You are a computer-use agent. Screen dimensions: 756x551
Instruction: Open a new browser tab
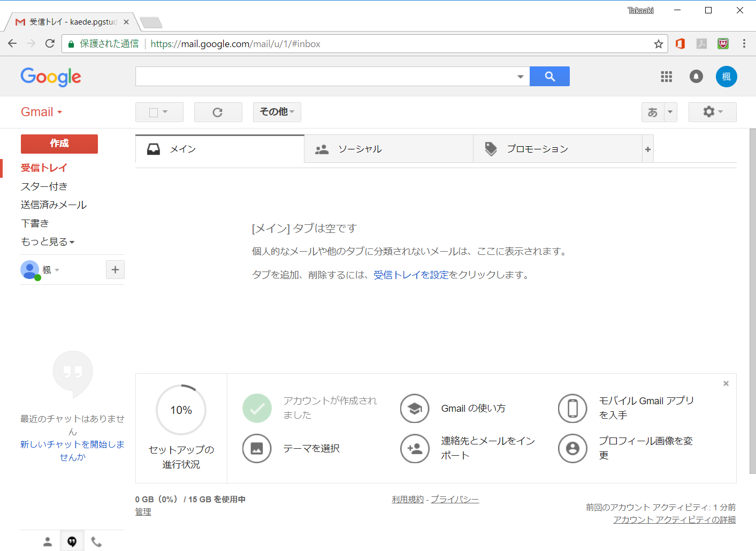[x=151, y=22]
